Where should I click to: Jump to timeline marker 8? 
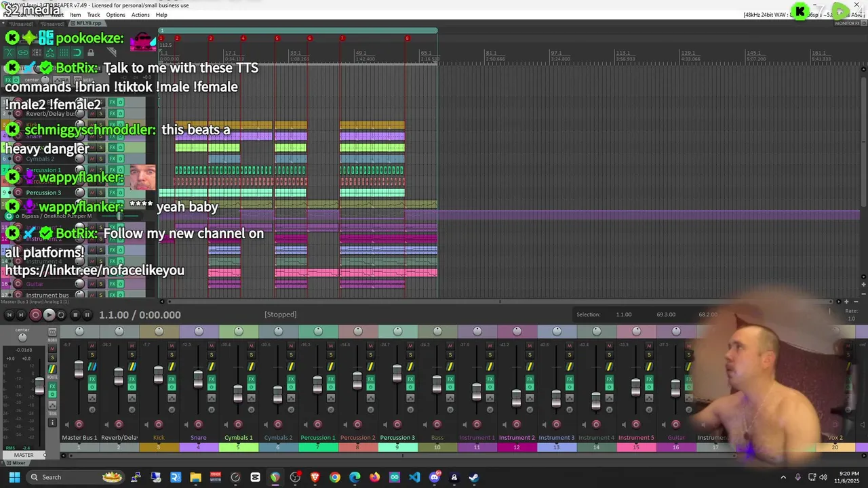(407, 38)
